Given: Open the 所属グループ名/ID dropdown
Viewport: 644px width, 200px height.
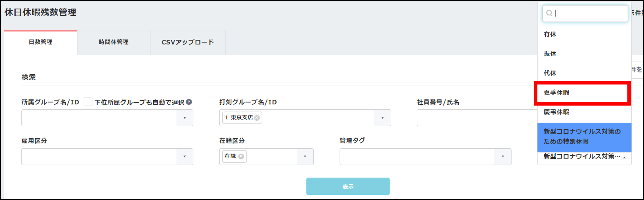Looking at the screenshot, I should (x=184, y=118).
